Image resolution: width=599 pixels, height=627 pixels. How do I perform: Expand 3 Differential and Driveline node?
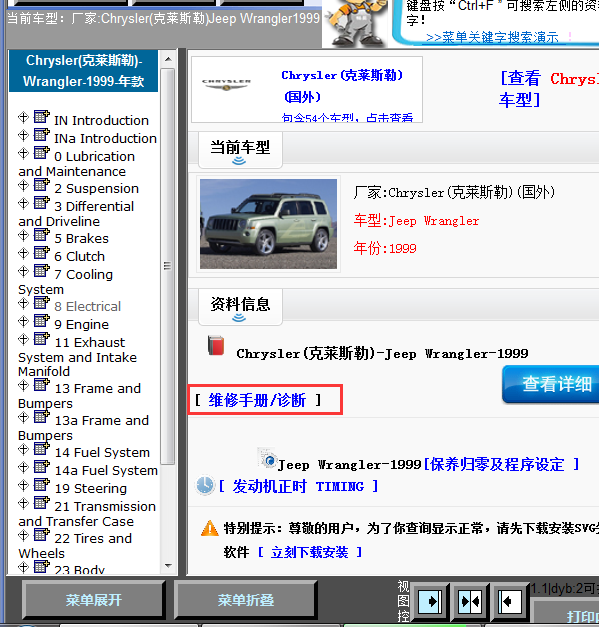[23, 204]
